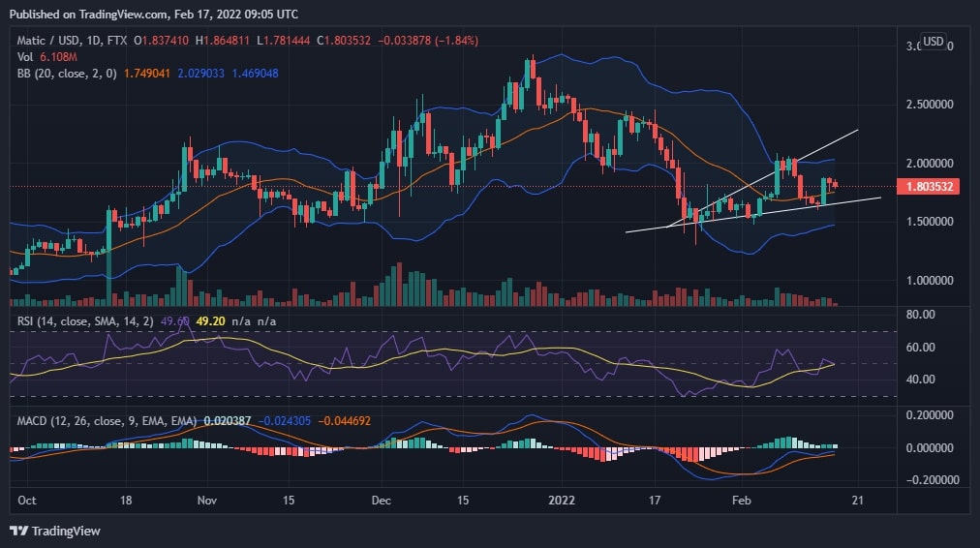Click the BB upper value 2.029033

click(x=200, y=74)
